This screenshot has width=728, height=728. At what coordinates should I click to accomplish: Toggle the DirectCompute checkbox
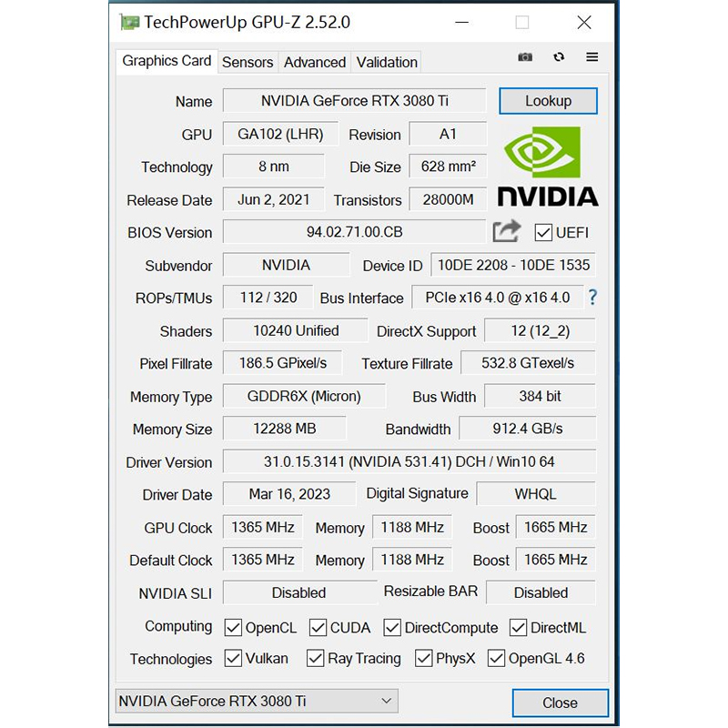coord(392,628)
